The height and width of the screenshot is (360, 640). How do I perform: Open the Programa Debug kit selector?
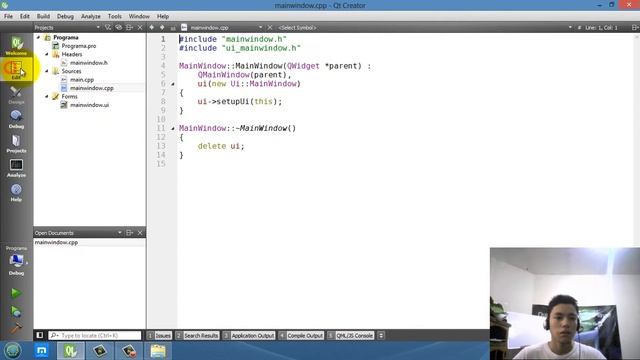click(16, 261)
